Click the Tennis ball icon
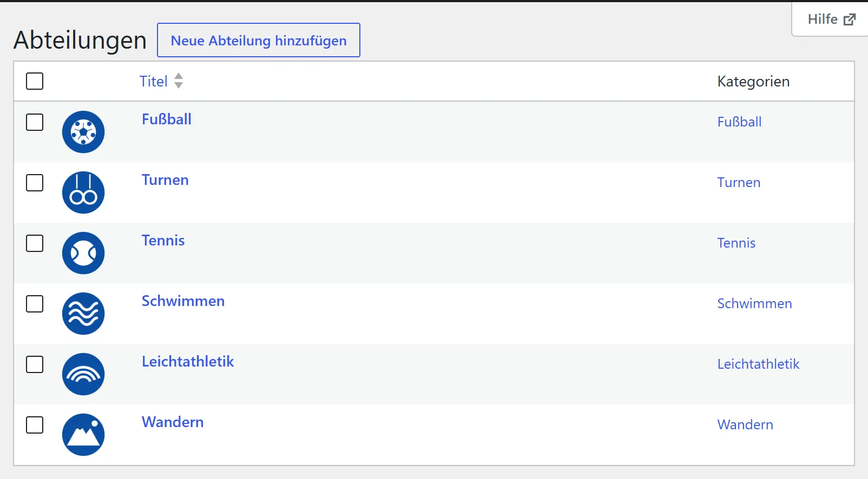868x479 pixels. pyautogui.click(x=83, y=253)
